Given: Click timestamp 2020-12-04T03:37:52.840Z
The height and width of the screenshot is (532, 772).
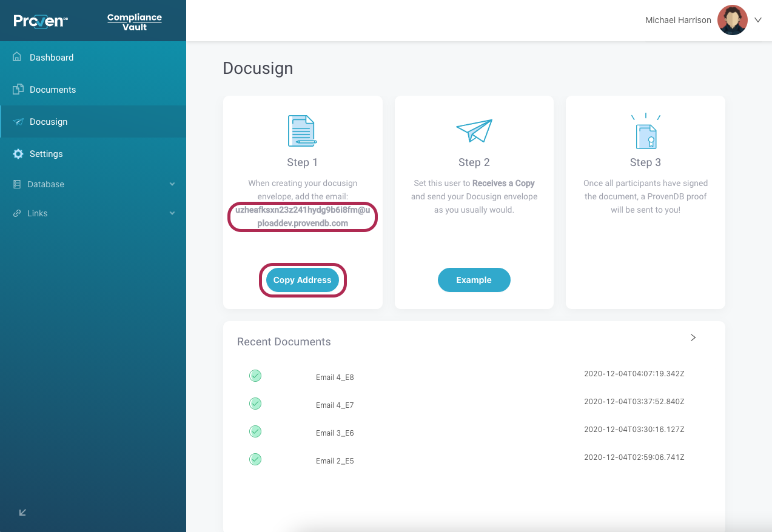Looking at the screenshot, I should tap(634, 402).
